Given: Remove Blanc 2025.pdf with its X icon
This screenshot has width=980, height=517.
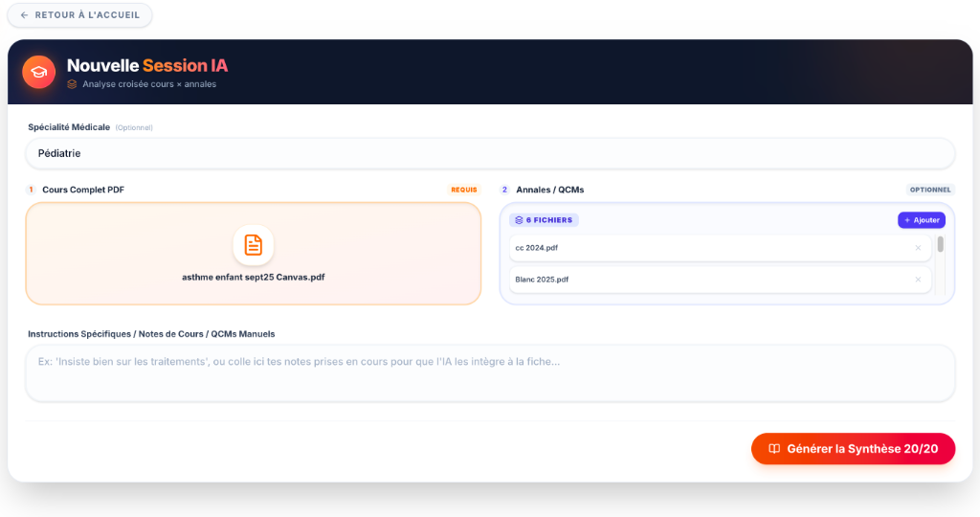Looking at the screenshot, I should tap(918, 280).
